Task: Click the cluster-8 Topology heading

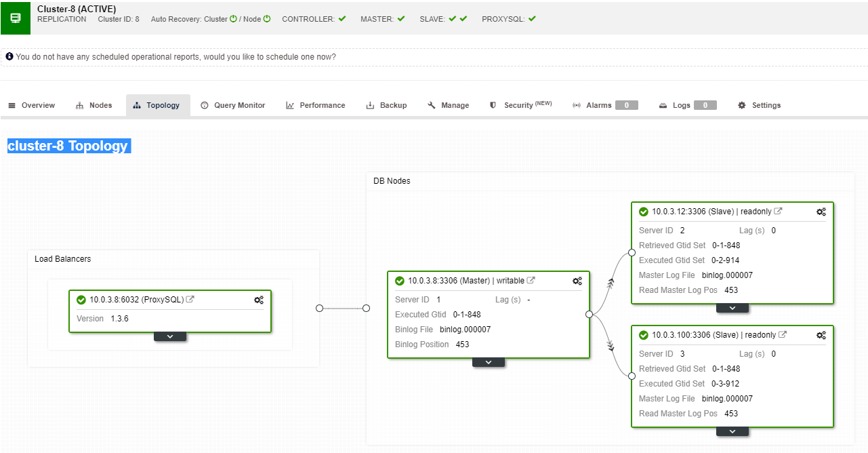Action: 68,146
